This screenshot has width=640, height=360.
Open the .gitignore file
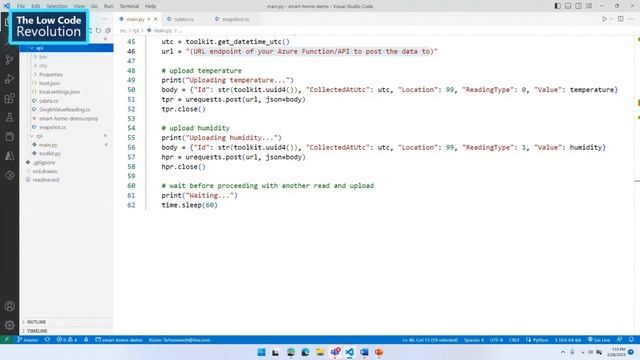click(66, 162)
